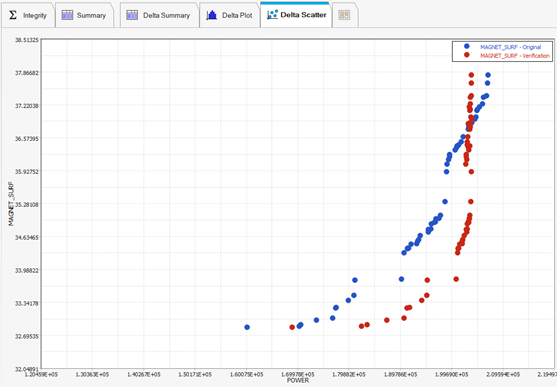Open the Integrity tab
557x387 pixels.
(28, 15)
